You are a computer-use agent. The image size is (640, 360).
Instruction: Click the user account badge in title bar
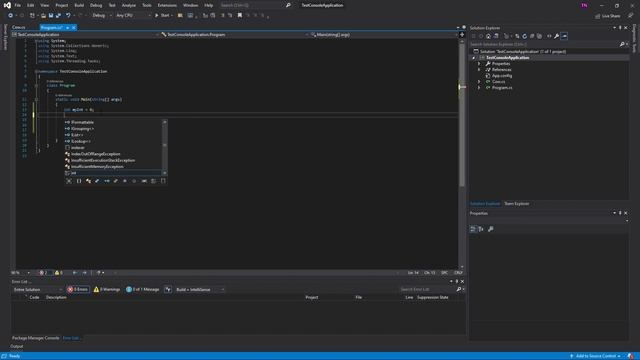pyautogui.click(x=584, y=5)
